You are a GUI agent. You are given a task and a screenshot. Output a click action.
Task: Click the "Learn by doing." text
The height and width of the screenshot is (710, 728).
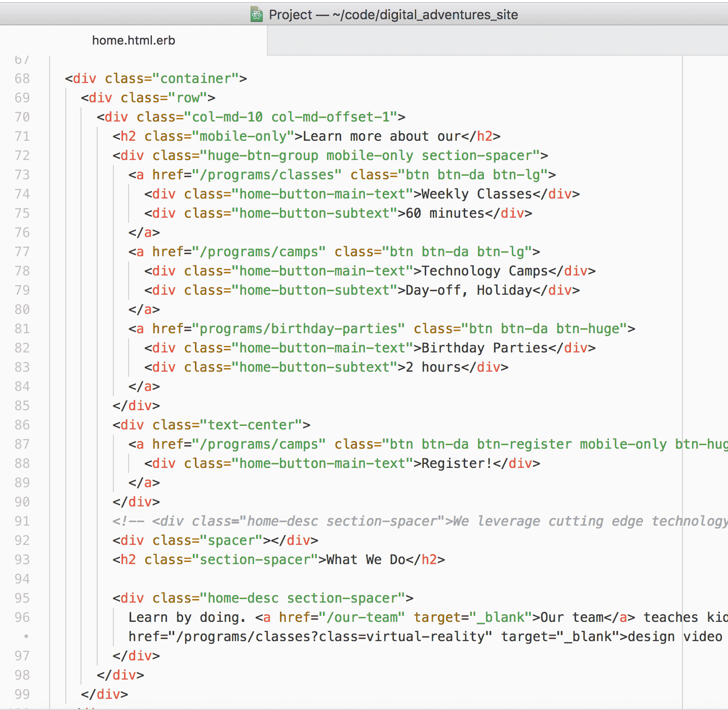[x=187, y=617]
